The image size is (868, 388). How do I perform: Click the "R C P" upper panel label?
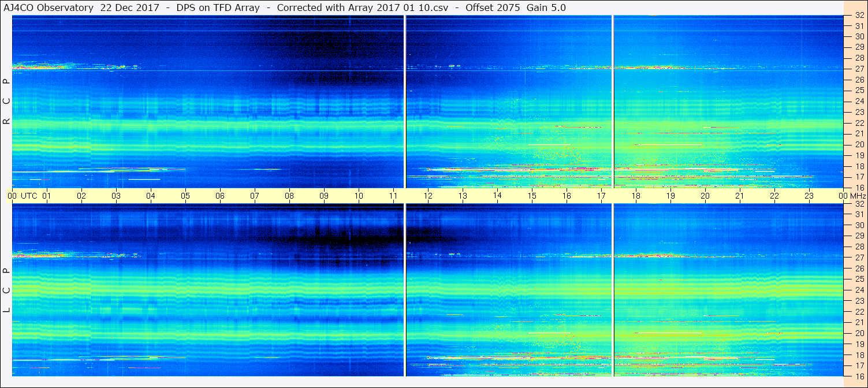coord(7,102)
